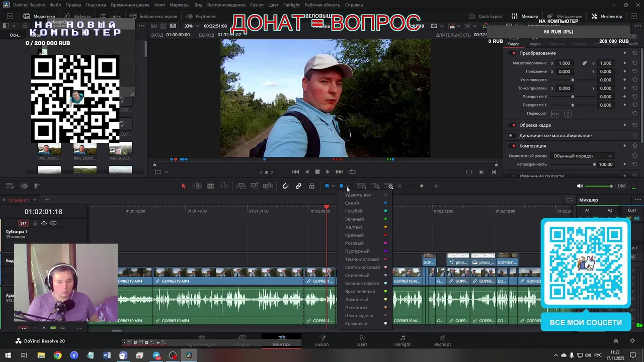Open the 'Микшер' panel button
644x362 pixels.
tap(525, 16)
